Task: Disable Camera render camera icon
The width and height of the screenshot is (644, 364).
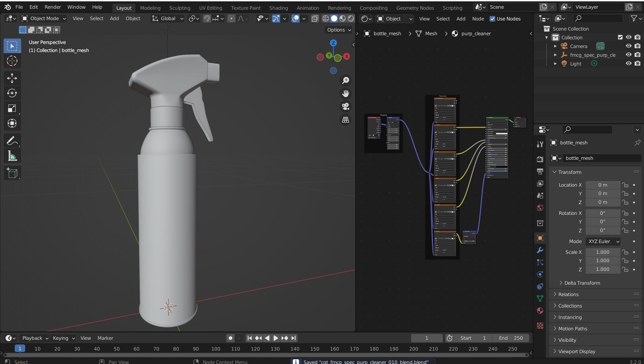Action: (x=637, y=46)
